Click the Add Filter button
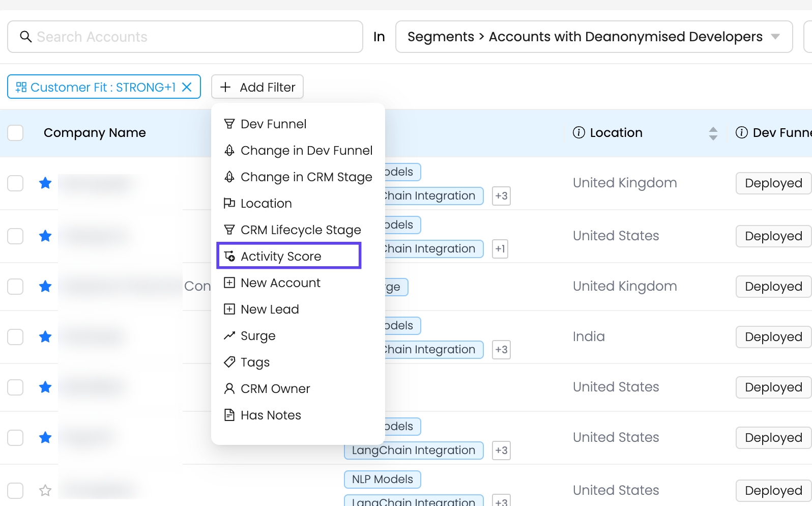 pos(257,87)
